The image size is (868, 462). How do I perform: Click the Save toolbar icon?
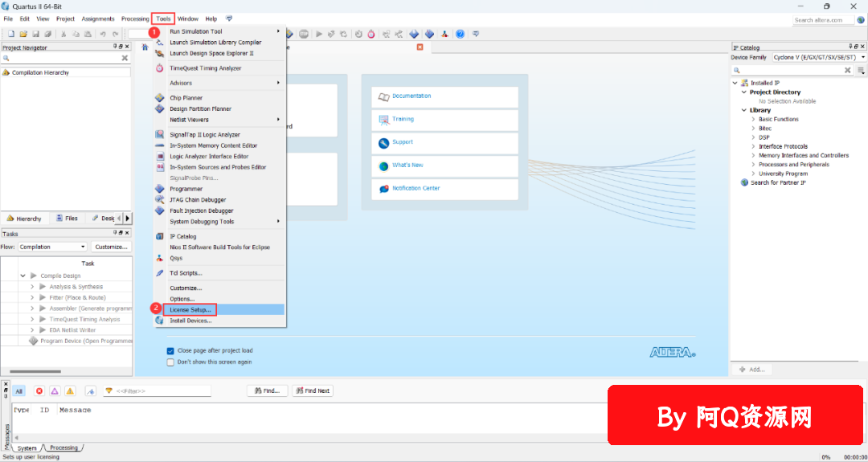[35, 34]
